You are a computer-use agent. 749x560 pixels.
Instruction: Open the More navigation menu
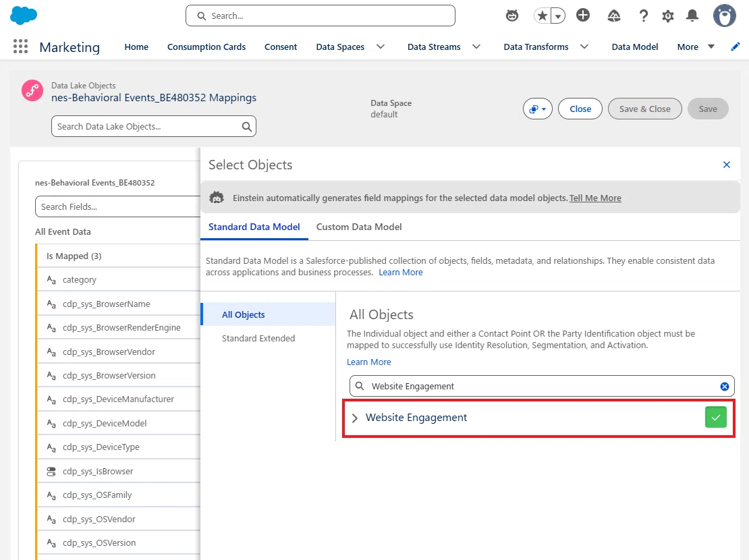[696, 47]
